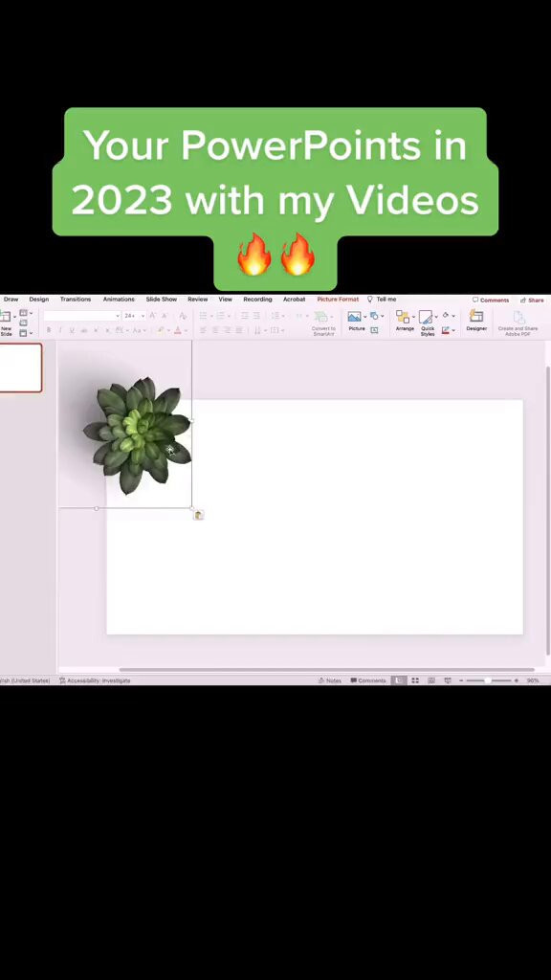
Task: Click Convert to SmartArt
Action: [x=323, y=323]
